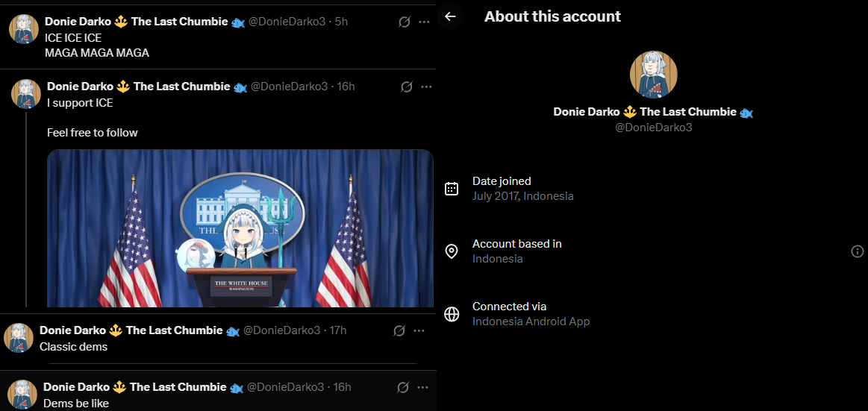
Task: Click display name on 'I support ICE' tweet
Action: [x=147, y=87]
